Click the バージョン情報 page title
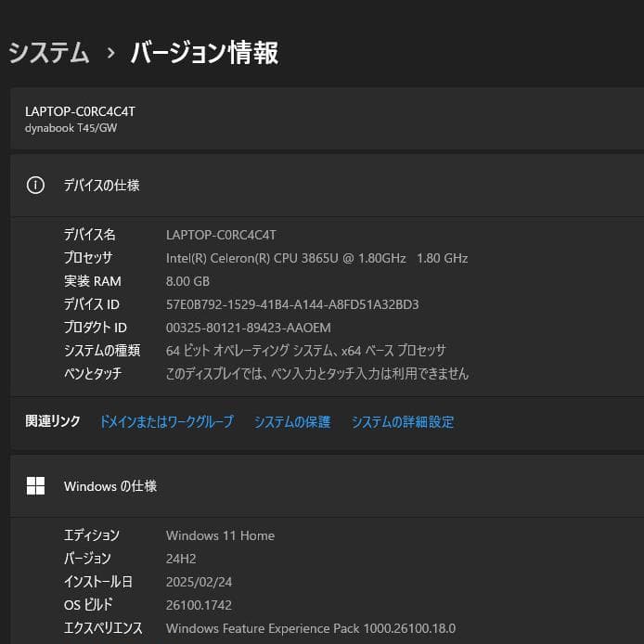 pyautogui.click(x=204, y=53)
